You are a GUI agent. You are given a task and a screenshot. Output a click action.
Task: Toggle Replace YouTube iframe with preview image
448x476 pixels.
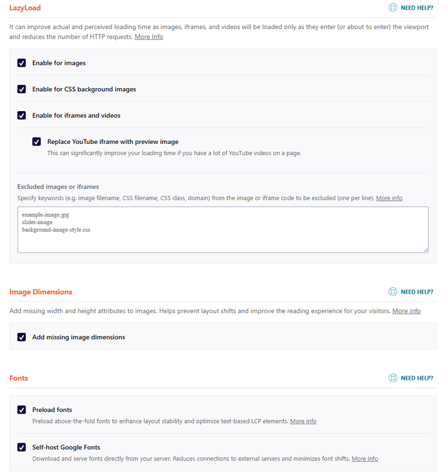(x=36, y=141)
